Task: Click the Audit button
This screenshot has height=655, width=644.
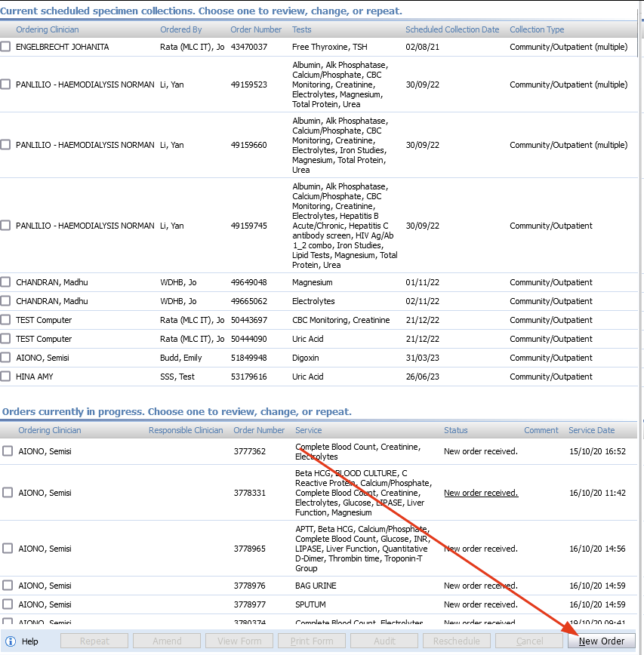Action: pos(384,641)
